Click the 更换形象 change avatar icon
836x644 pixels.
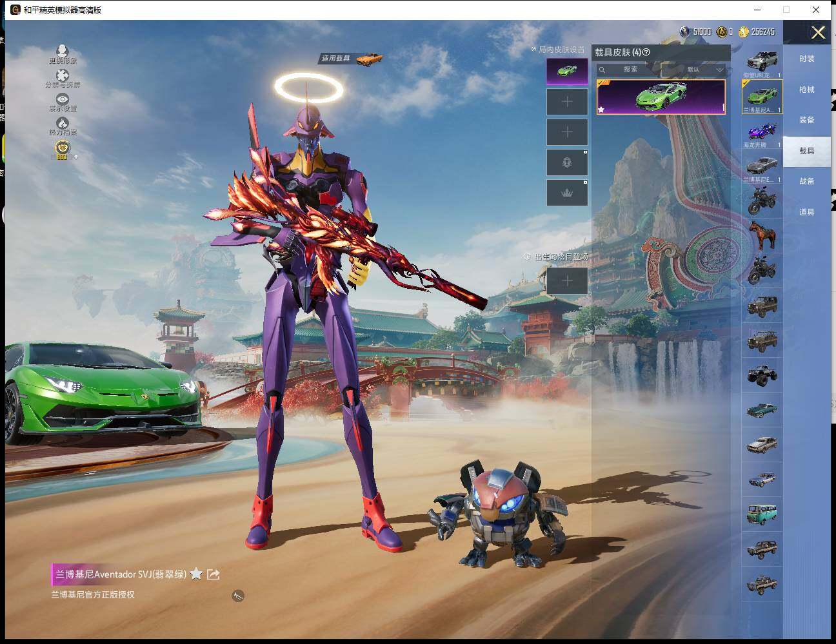(x=62, y=52)
